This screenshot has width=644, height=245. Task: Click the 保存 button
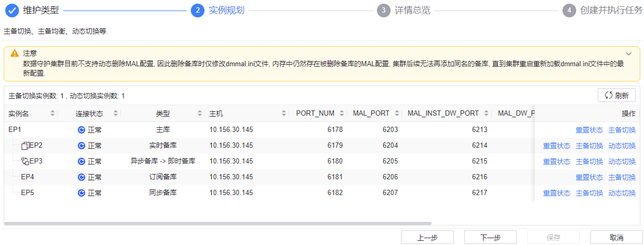553,237
